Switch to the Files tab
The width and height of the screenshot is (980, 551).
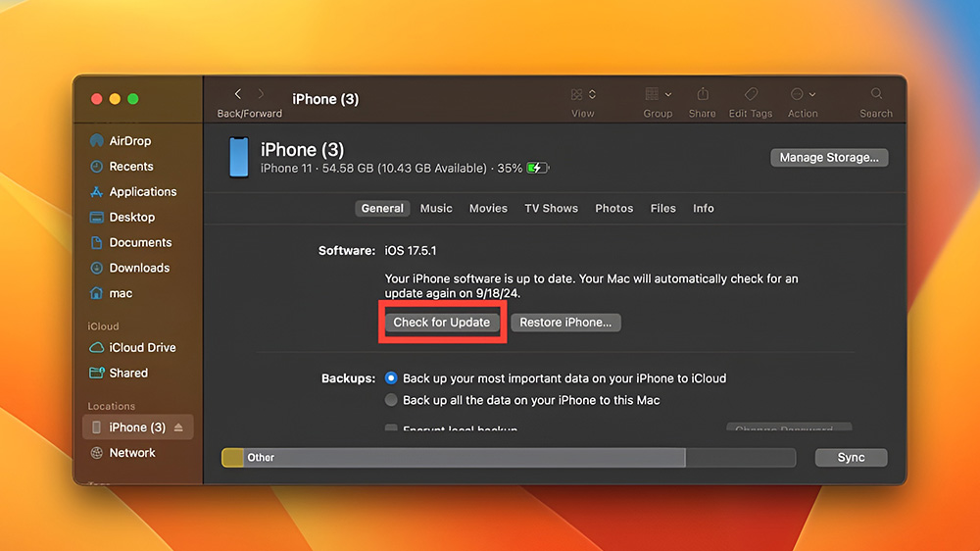[663, 208]
